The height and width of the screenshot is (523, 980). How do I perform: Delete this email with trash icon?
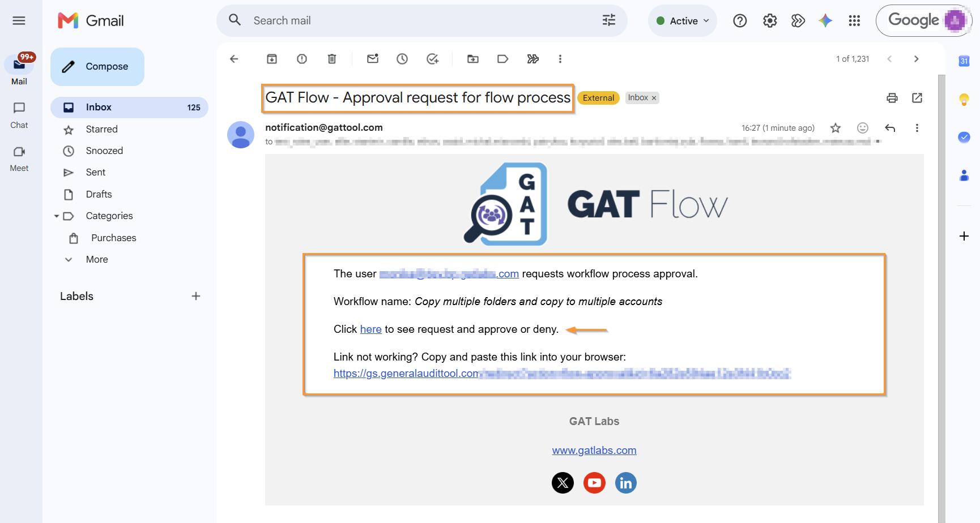[332, 59]
